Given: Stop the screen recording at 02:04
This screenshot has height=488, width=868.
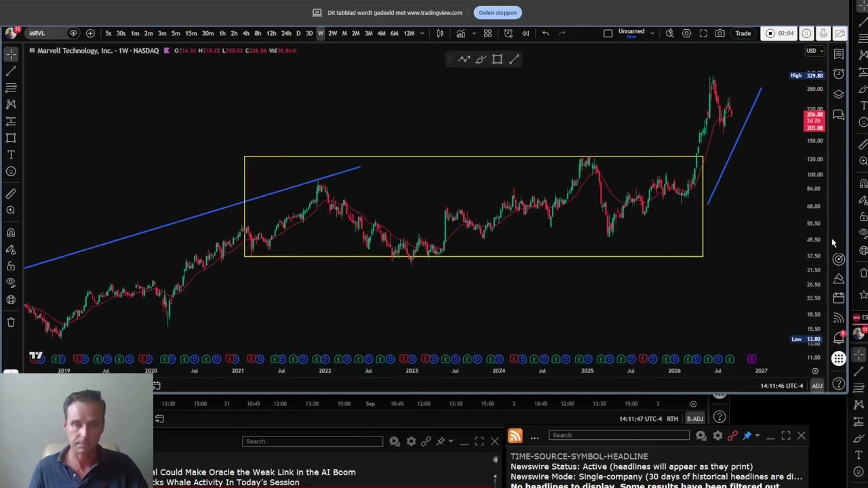Looking at the screenshot, I should tap(779, 33).
